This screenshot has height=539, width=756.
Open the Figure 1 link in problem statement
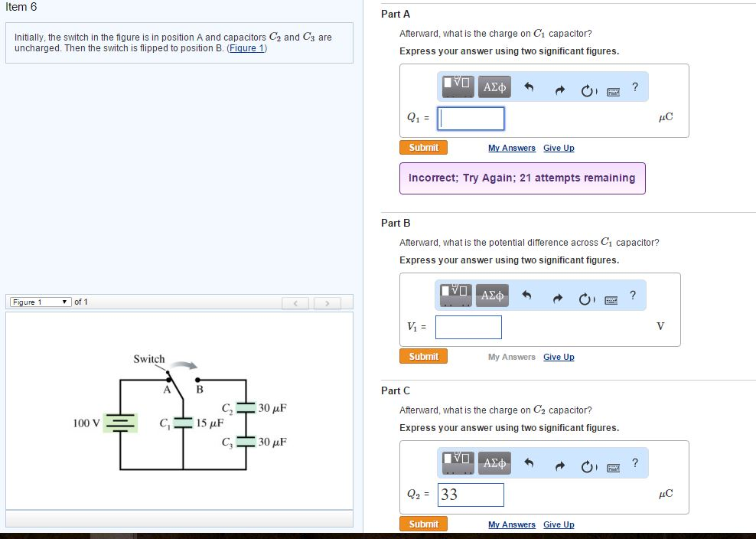coord(246,47)
